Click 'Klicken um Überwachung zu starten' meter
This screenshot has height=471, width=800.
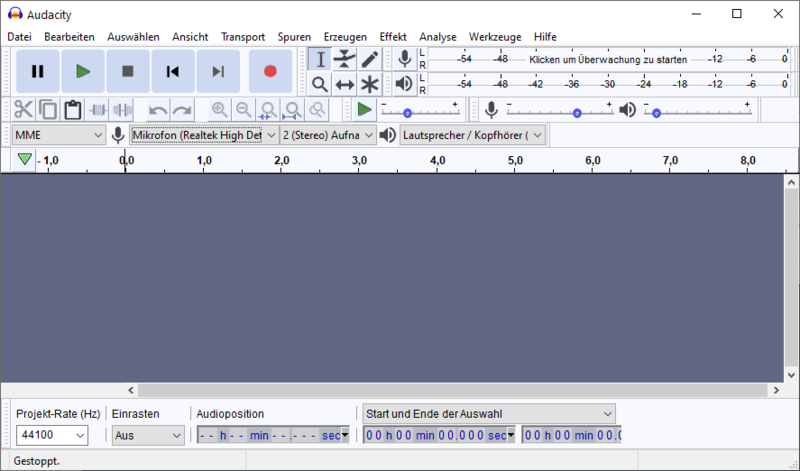(x=608, y=59)
